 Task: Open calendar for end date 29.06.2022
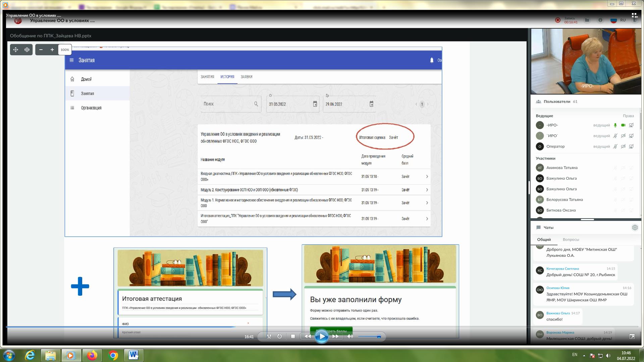tap(371, 104)
